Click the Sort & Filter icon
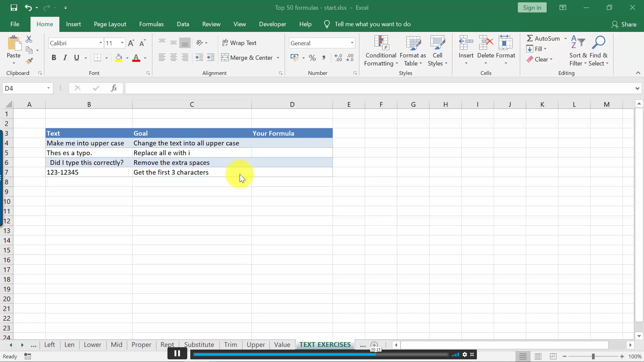The image size is (644, 362). click(x=578, y=42)
